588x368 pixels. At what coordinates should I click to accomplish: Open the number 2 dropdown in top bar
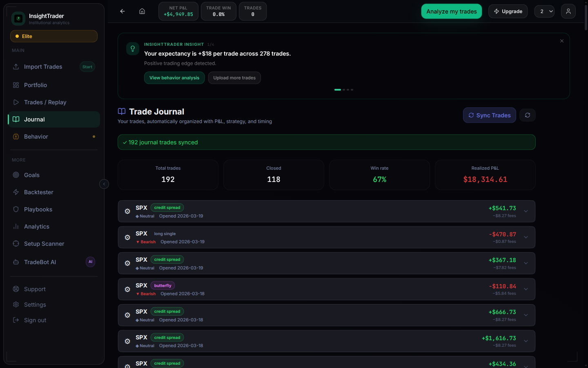coord(544,11)
